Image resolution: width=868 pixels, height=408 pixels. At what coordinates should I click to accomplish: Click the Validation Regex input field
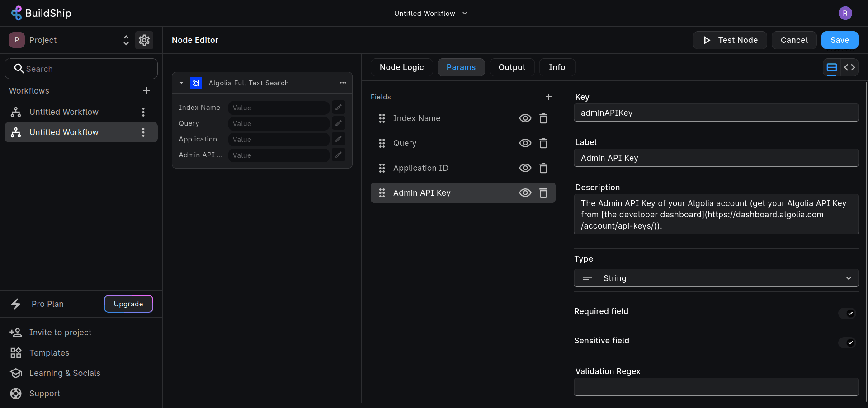tap(716, 387)
